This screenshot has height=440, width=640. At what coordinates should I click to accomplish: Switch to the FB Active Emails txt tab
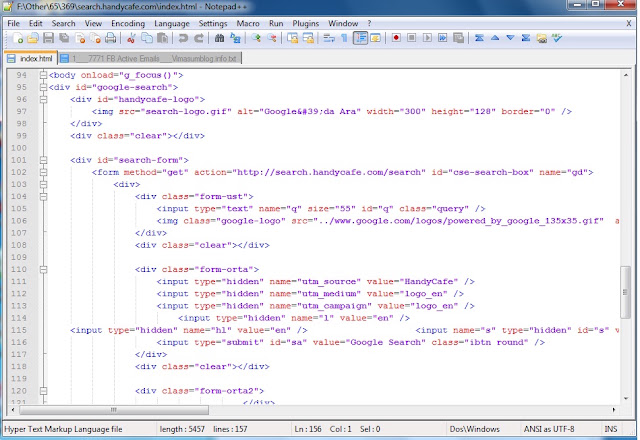click(149, 58)
